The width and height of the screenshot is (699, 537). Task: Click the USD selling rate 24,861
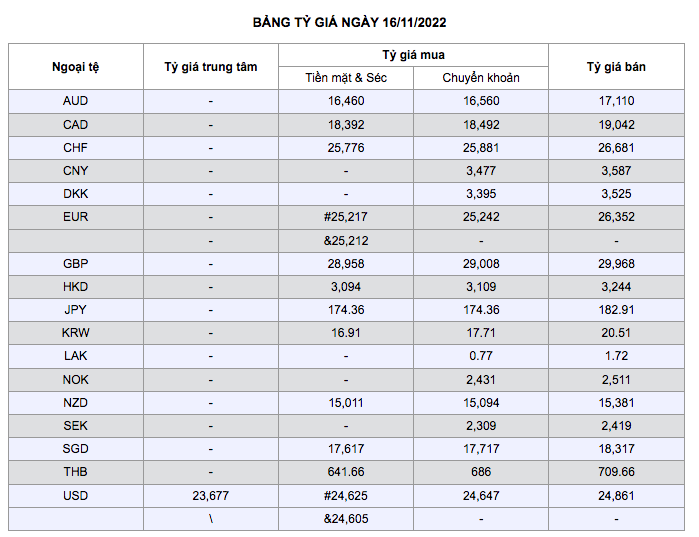pos(616,495)
